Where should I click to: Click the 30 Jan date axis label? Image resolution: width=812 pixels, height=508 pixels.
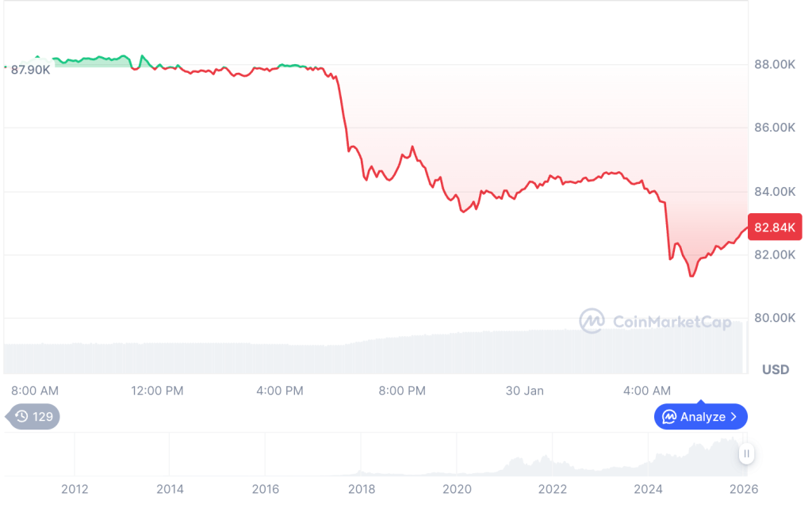[x=524, y=391]
